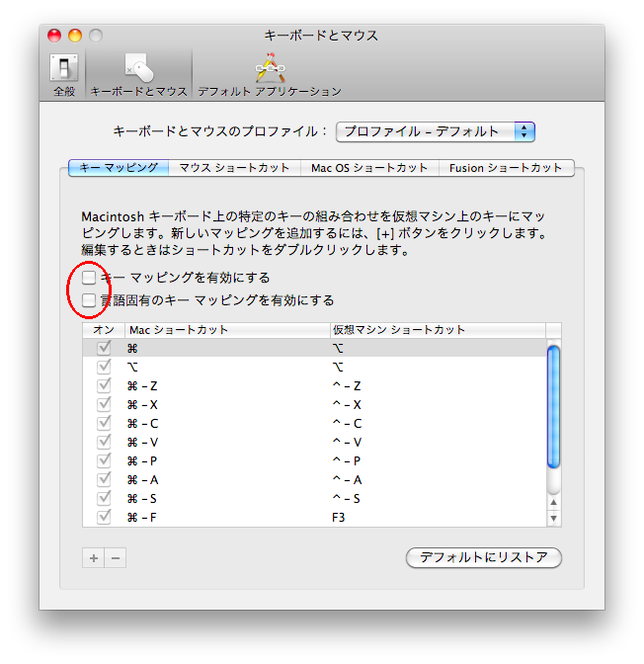This screenshot has width=644, height=664.
Task: Switch to the マウス ショートカット tab
Action: pos(234,168)
